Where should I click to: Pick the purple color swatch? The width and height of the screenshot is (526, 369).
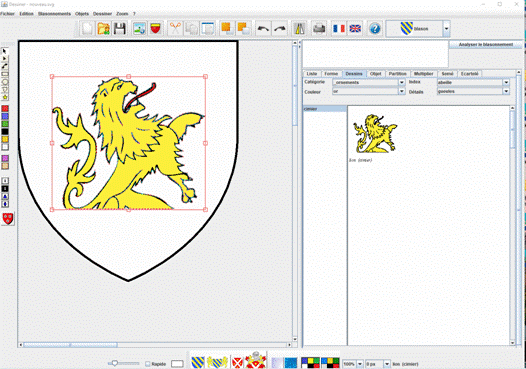click(x=5, y=158)
